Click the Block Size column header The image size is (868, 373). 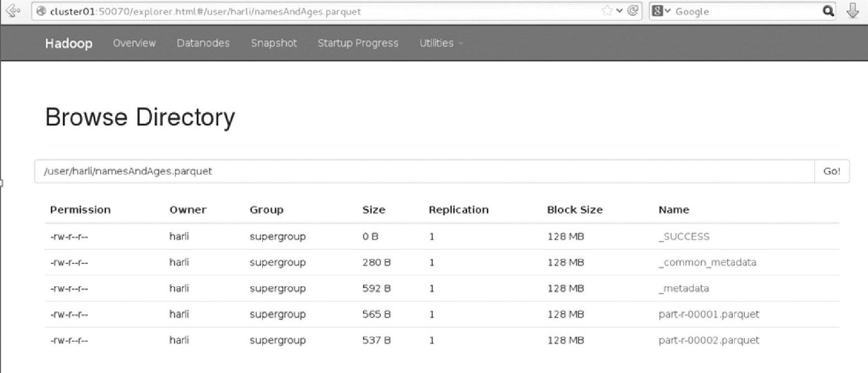click(575, 210)
